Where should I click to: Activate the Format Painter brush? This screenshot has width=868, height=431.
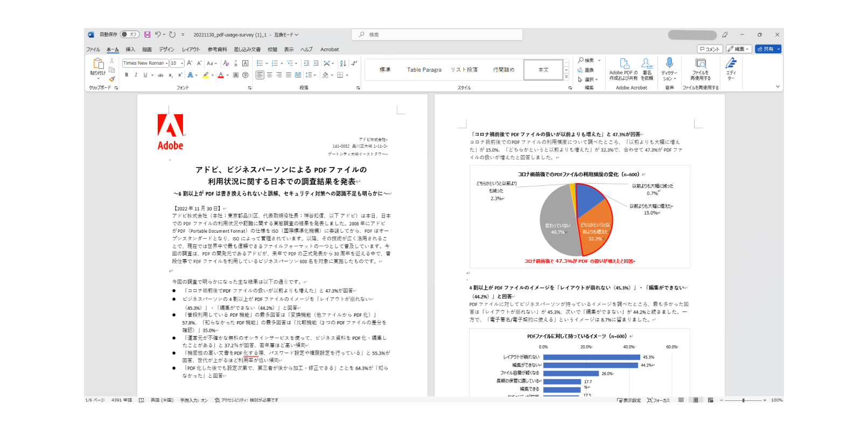click(112, 79)
